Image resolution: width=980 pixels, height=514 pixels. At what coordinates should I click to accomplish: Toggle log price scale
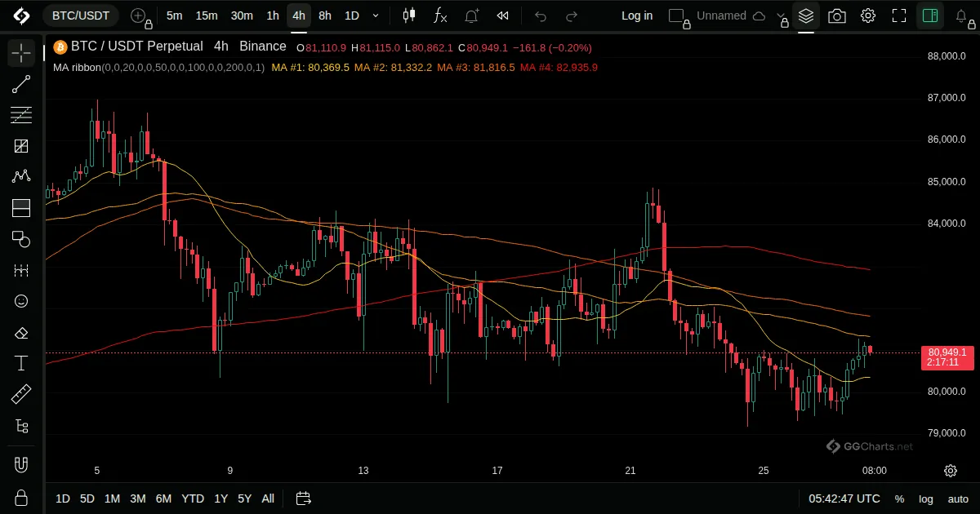[x=926, y=498]
